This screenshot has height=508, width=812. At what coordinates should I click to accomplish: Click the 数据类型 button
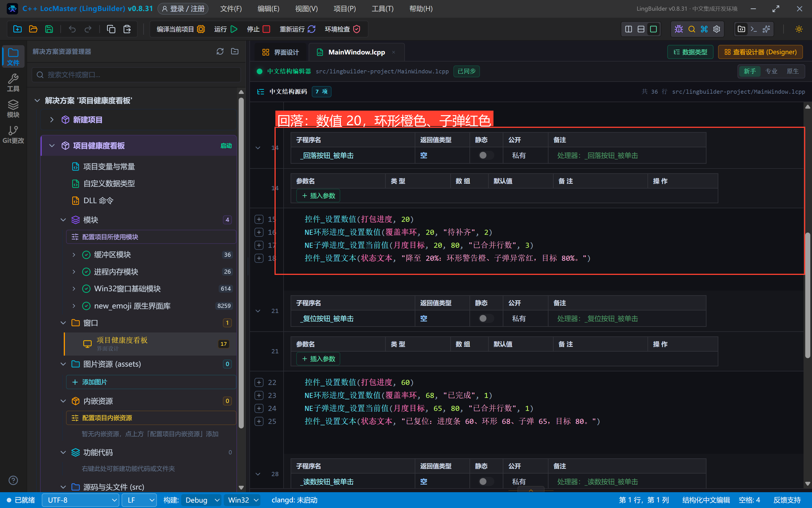690,52
